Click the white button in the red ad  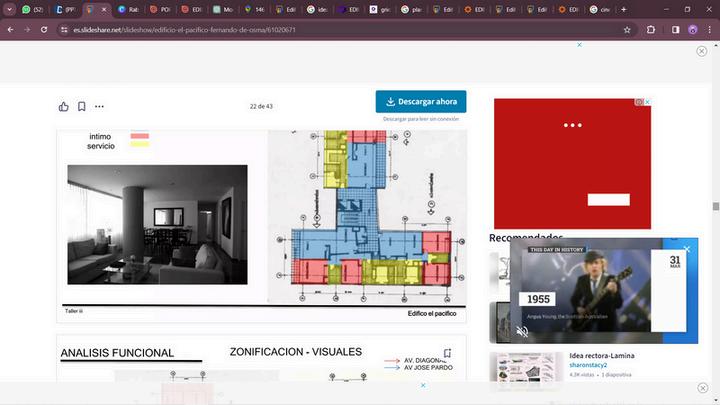[608, 200]
